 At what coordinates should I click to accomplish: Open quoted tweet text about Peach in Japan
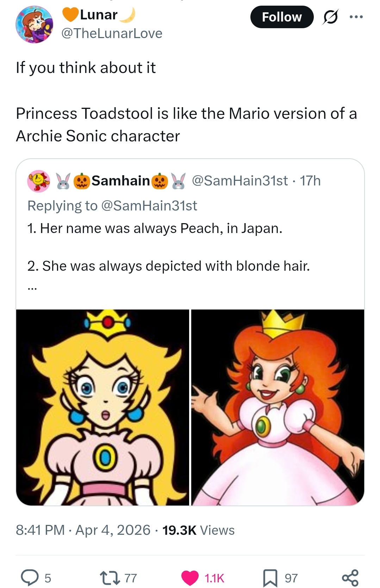pyautogui.click(x=155, y=228)
